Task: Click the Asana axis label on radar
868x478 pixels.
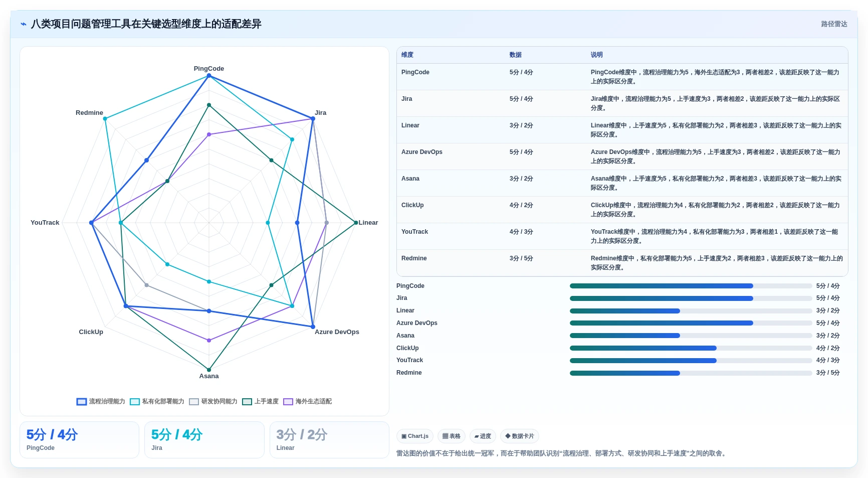Action: pos(209,376)
